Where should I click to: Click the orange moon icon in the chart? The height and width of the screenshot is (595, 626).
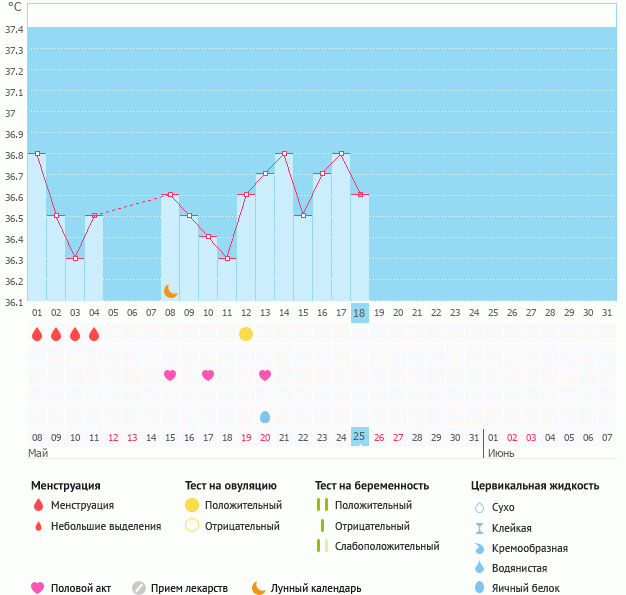tap(171, 291)
